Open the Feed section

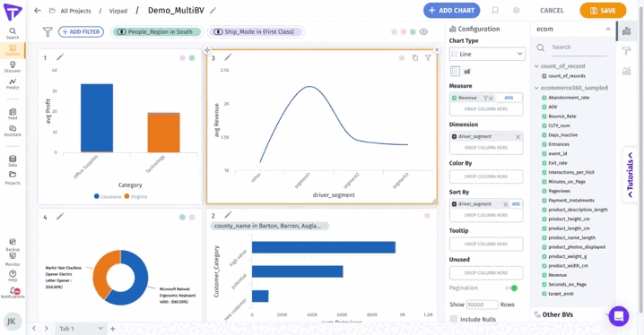(13, 114)
